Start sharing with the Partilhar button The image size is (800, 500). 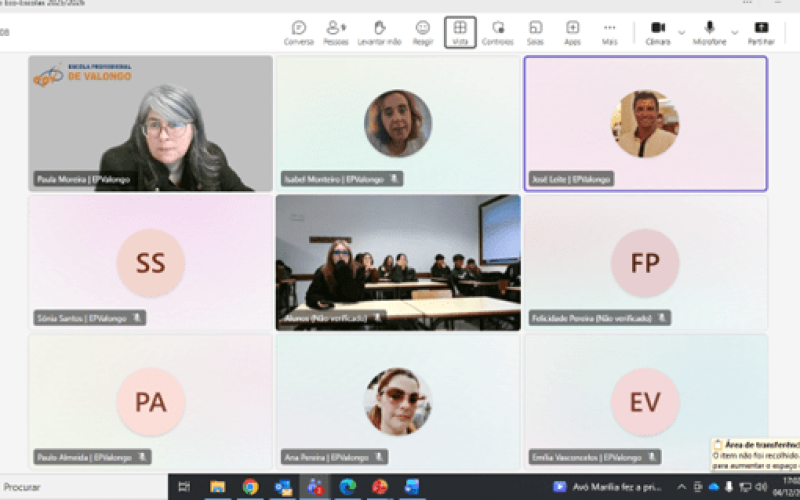761,33
